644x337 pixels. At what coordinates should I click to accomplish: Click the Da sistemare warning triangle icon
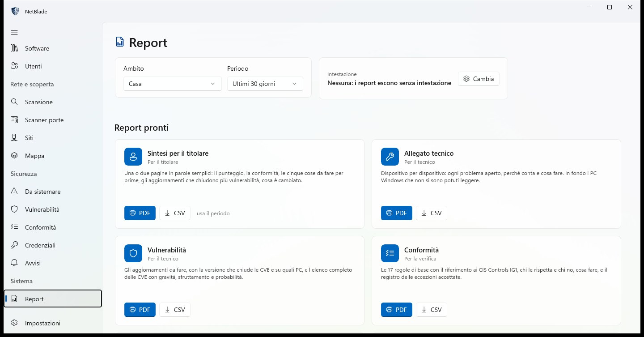[14, 192]
